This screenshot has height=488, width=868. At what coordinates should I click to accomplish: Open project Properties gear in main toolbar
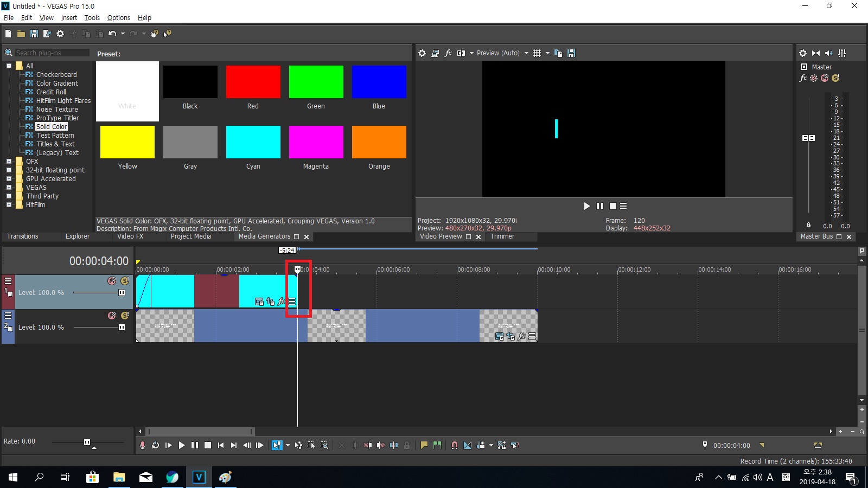[x=60, y=34]
